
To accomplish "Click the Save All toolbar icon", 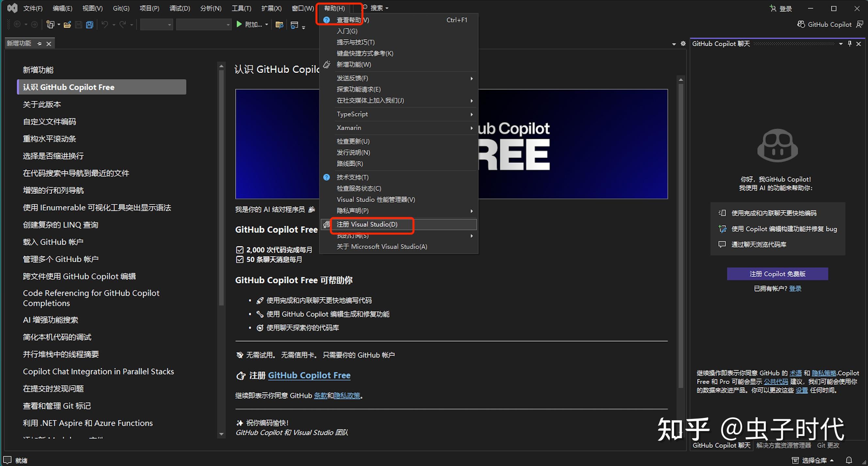I will coord(89,25).
